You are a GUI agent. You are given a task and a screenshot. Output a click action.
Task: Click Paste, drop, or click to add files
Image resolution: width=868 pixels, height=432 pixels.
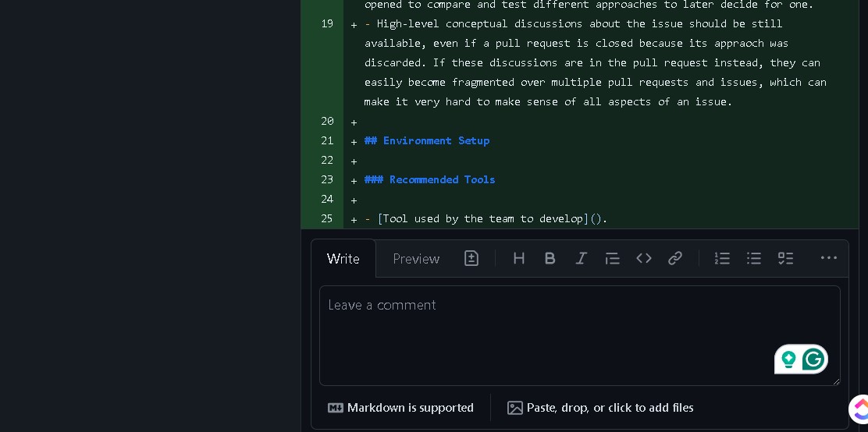600,408
